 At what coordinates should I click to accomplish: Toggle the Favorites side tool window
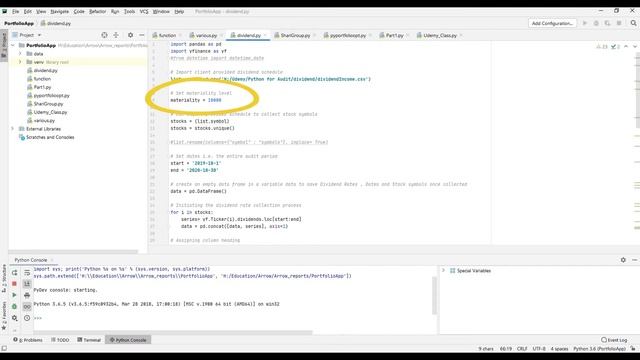coord(4,316)
